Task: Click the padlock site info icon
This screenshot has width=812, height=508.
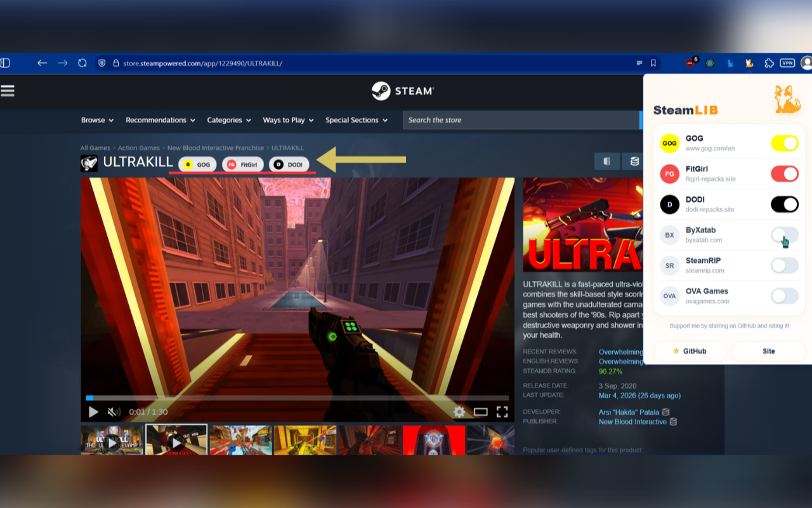Action: (x=116, y=63)
